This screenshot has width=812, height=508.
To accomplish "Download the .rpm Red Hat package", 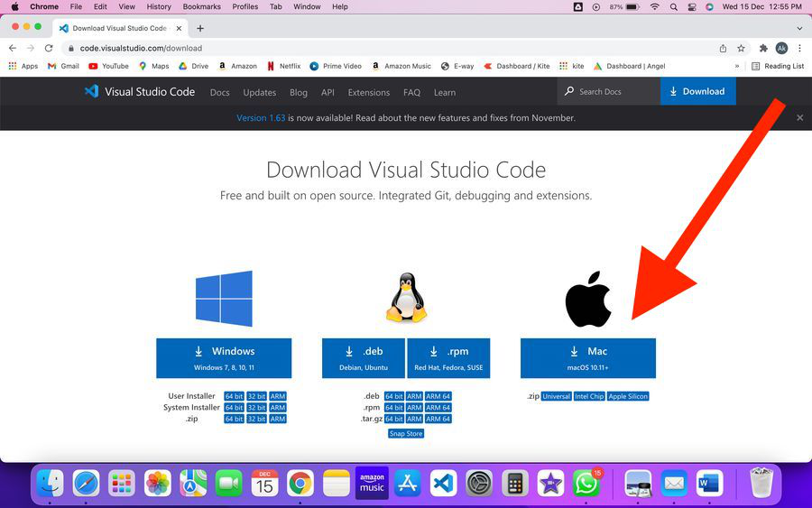I will (448, 358).
